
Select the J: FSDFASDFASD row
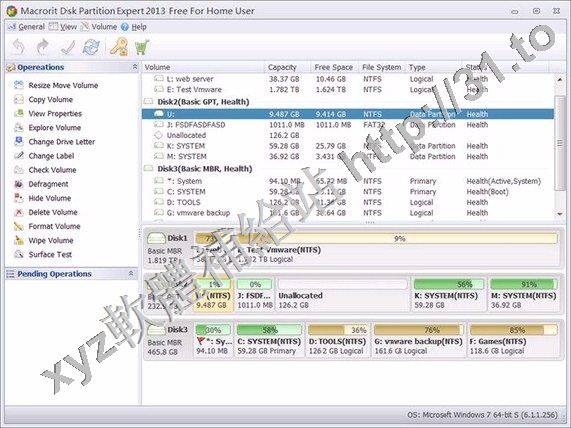click(x=348, y=125)
